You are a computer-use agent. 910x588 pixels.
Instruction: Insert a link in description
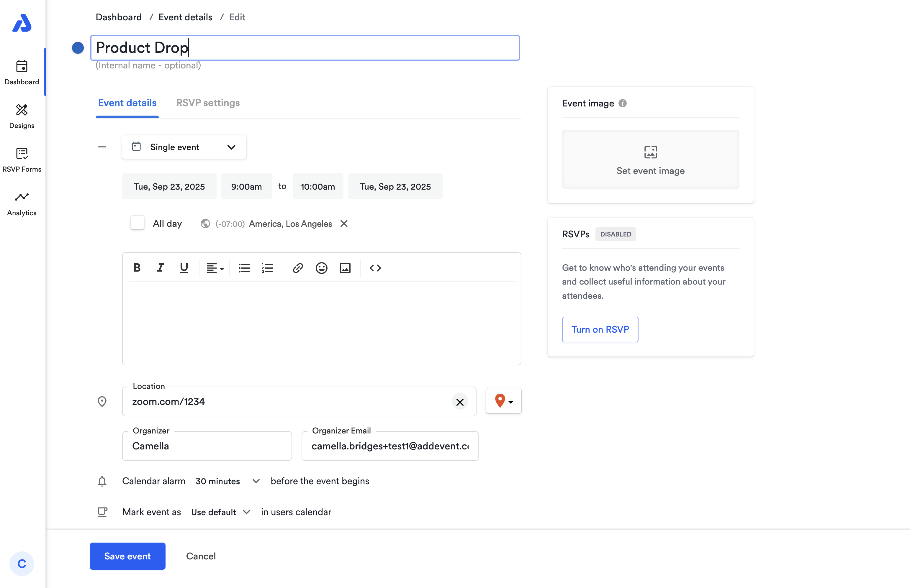point(298,268)
